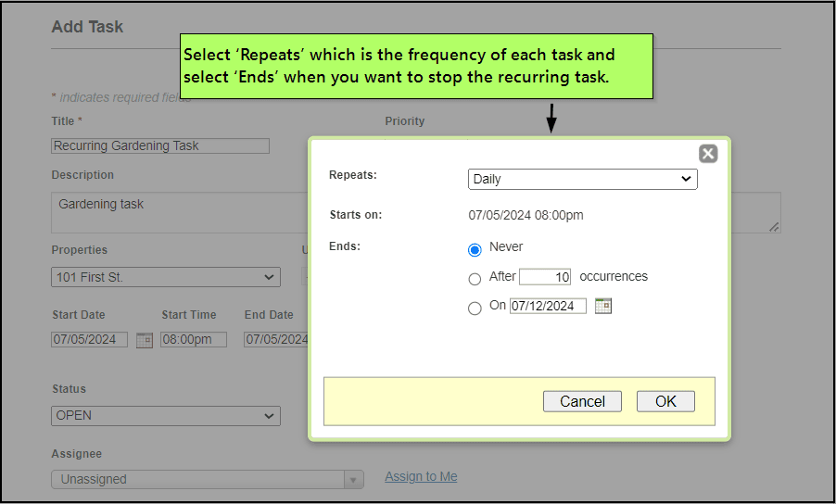
Task: Click the 'Assign to Me' link
Action: point(421,476)
